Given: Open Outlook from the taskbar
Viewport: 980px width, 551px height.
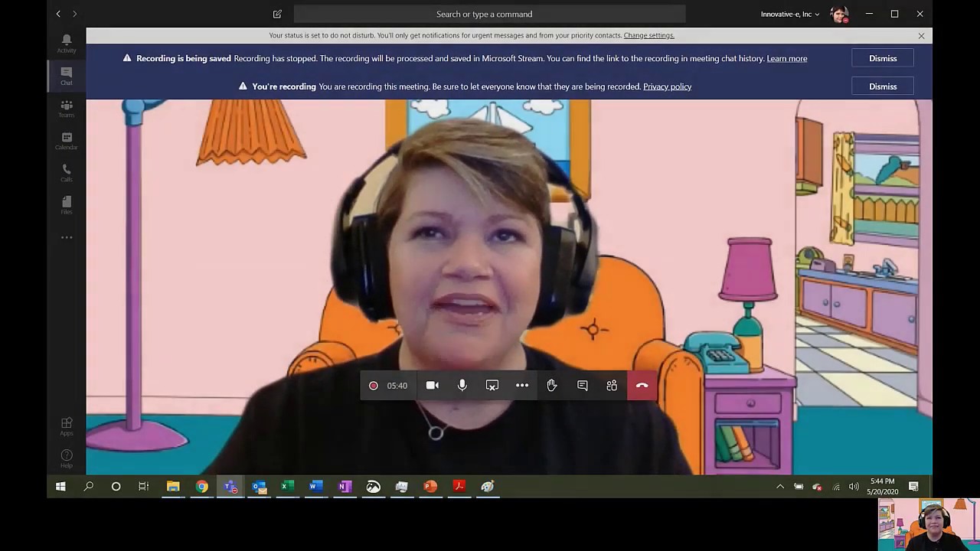Looking at the screenshot, I should tap(259, 486).
